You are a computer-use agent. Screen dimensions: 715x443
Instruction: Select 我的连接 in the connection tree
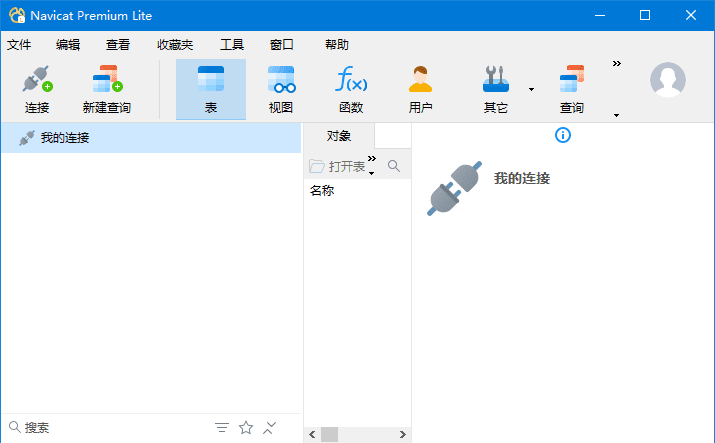pyautogui.click(x=151, y=138)
